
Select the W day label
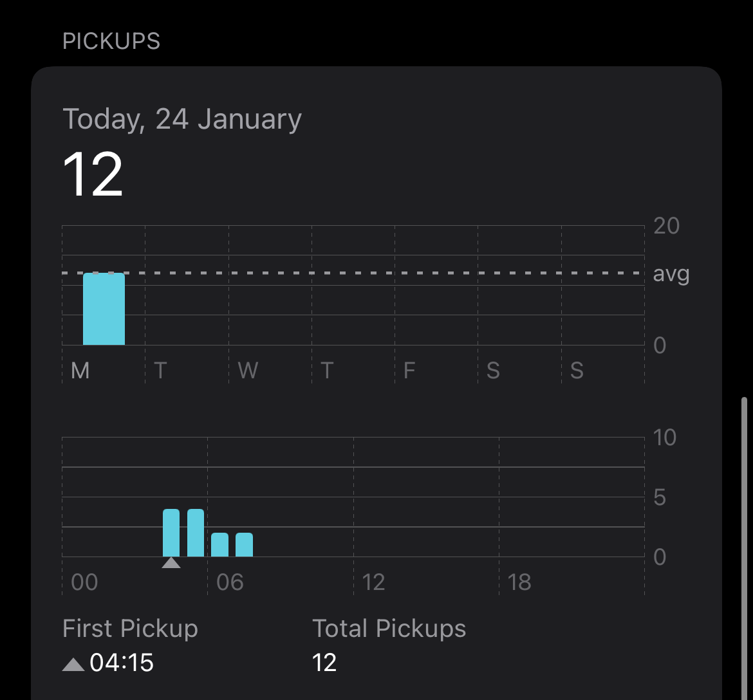pos(248,371)
